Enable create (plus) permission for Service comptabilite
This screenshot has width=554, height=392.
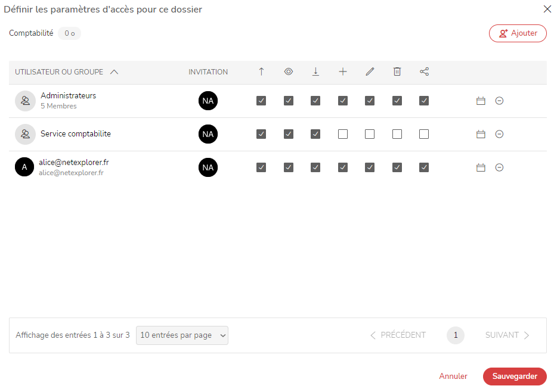tap(343, 134)
